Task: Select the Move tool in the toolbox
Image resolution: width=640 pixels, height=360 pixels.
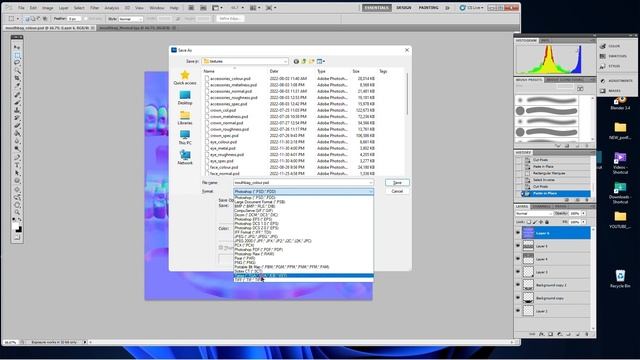Action: point(17,47)
